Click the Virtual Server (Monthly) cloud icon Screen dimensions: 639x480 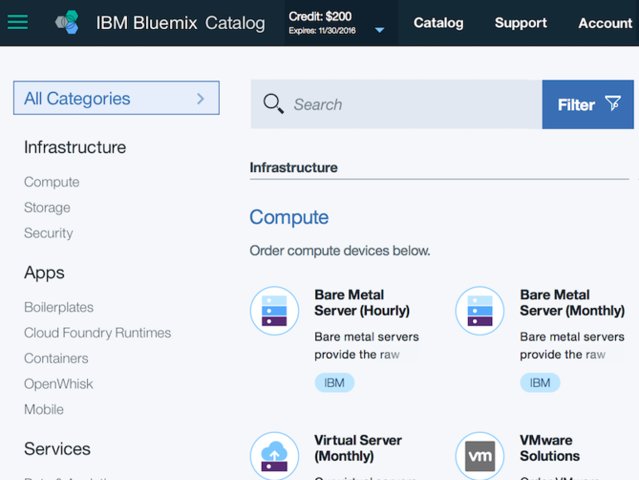(274, 456)
